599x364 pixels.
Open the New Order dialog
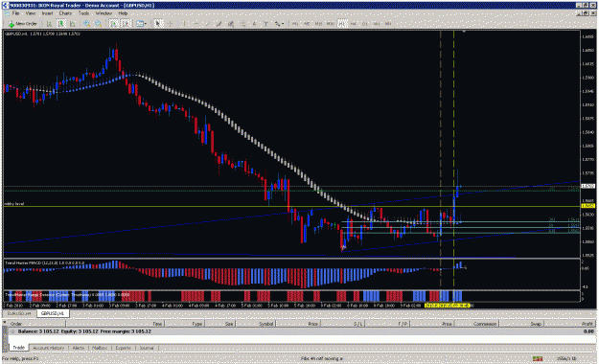coord(23,24)
